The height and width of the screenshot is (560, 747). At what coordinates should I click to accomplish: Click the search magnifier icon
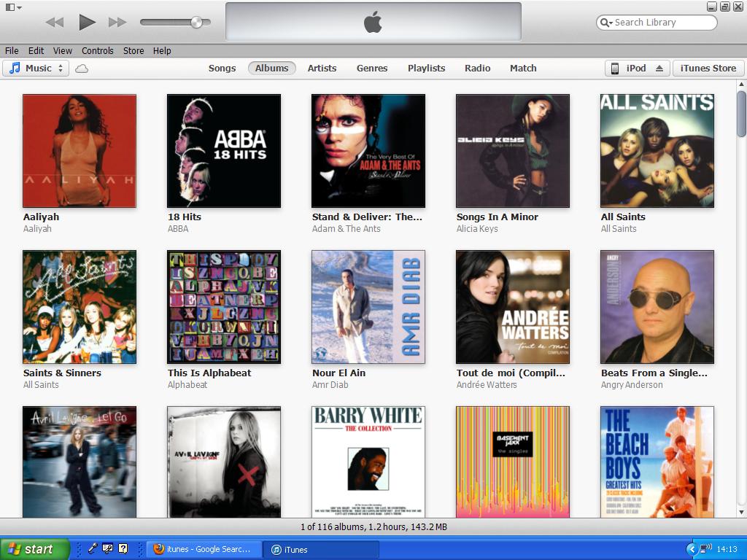click(x=605, y=23)
